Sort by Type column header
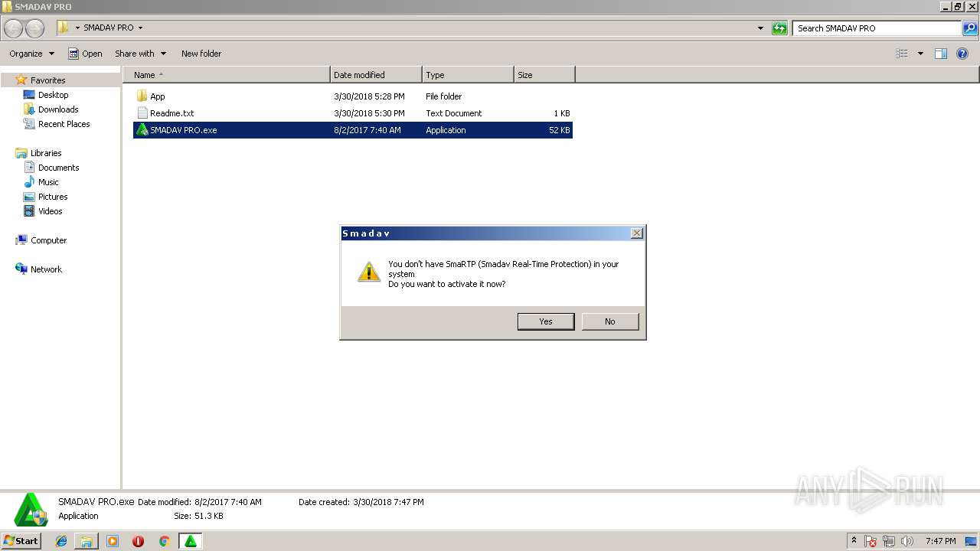This screenshot has height=551, width=980. pyautogui.click(x=468, y=75)
